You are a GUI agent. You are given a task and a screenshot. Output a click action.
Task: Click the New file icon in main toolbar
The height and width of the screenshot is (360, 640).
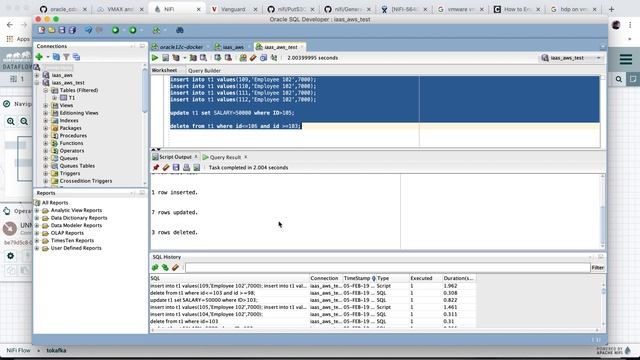pos(42,30)
